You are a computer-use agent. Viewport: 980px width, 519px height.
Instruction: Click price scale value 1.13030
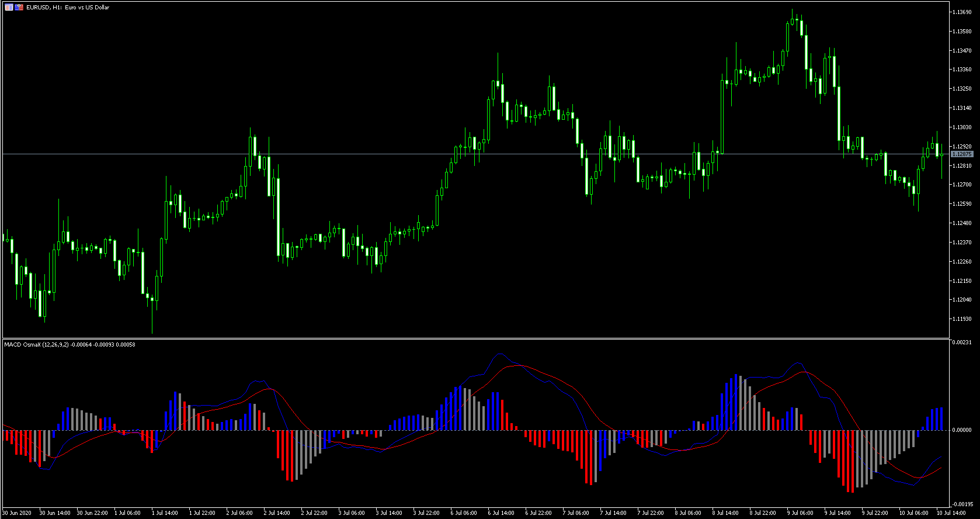click(x=961, y=127)
